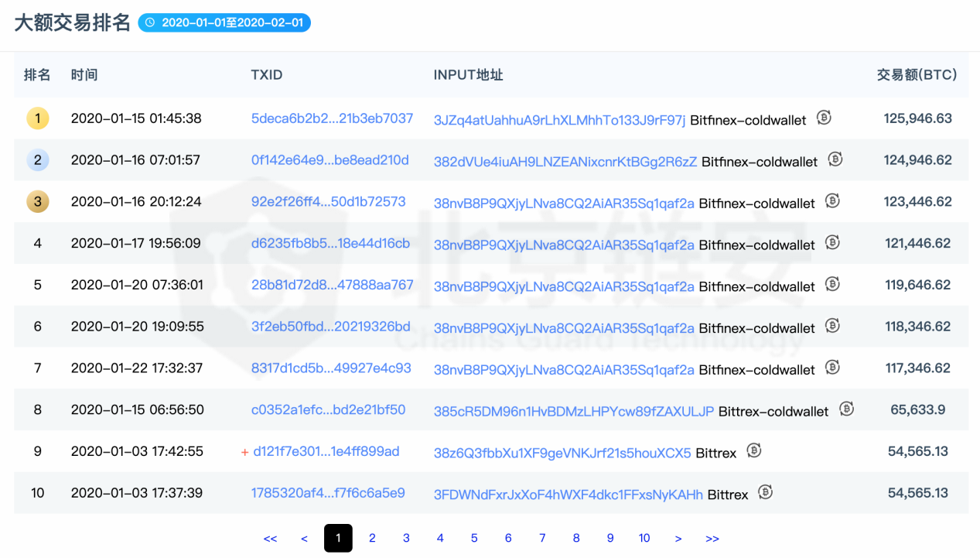
Task: Go to page 2
Action: click(372, 538)
